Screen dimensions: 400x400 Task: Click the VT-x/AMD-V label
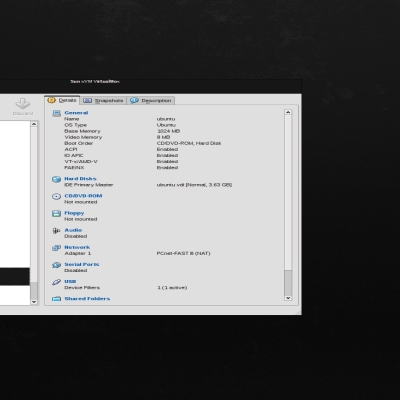pos(81,161)
